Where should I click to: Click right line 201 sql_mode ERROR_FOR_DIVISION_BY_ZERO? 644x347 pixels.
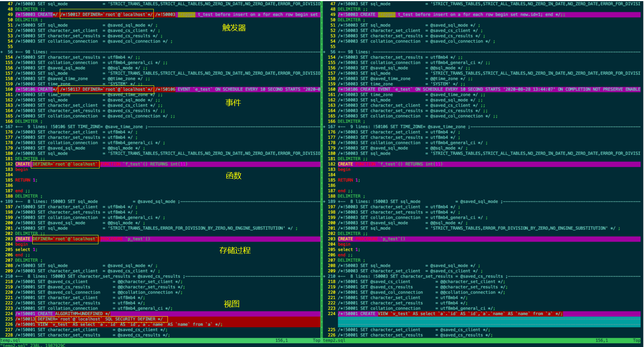pos(479,228)
